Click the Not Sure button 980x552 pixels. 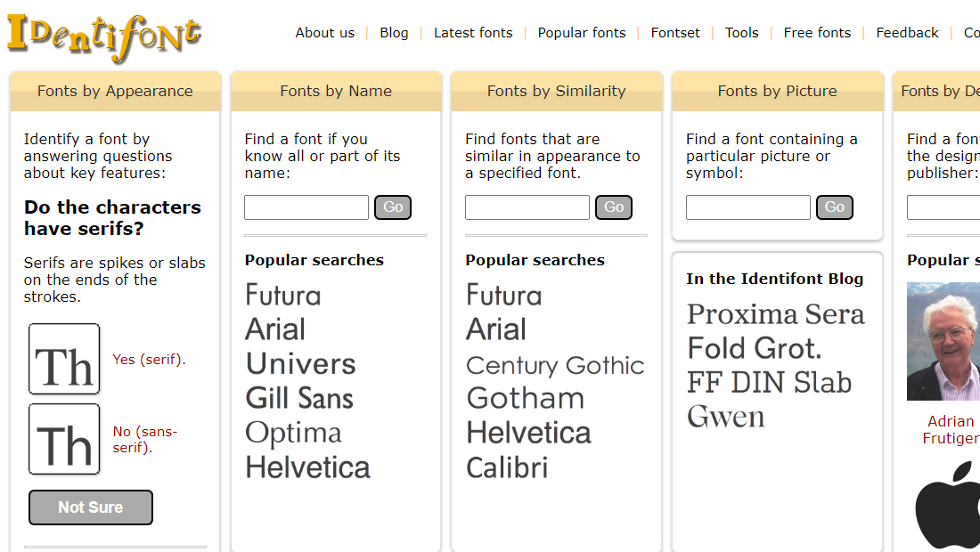[91, 507]
